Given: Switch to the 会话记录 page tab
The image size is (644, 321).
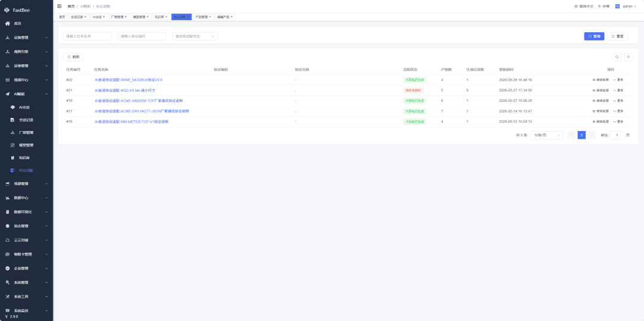Looking at the screenshot, I should point(79,17).
